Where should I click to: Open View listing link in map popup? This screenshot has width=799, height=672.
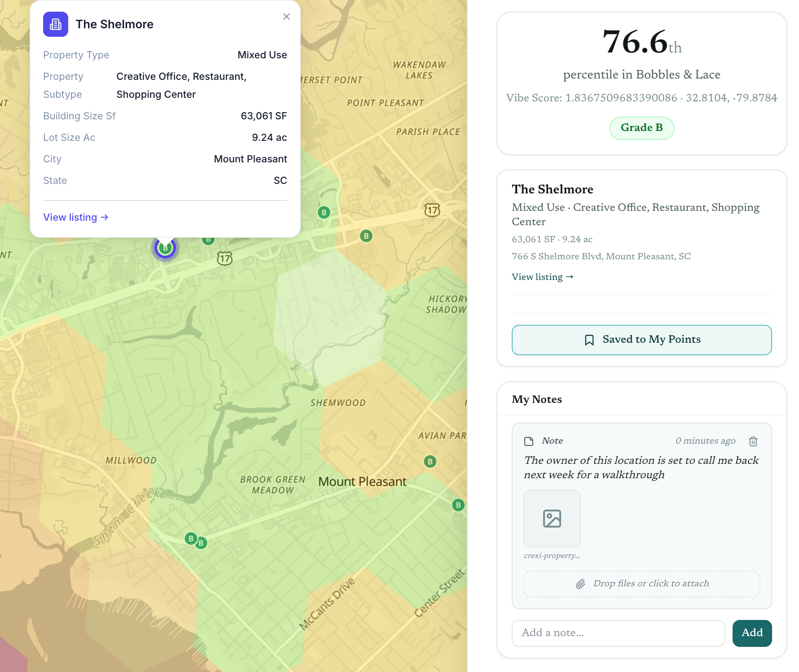75,218
